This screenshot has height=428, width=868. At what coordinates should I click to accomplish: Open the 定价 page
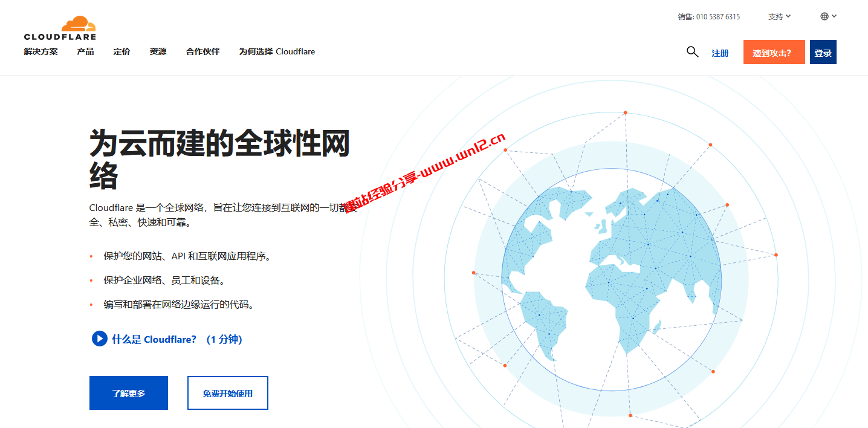[121, 51]
